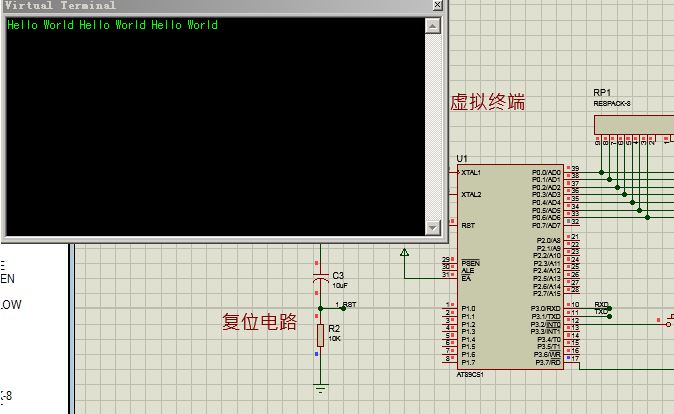Click the 10uF capacitor value

tap(340, 285)
